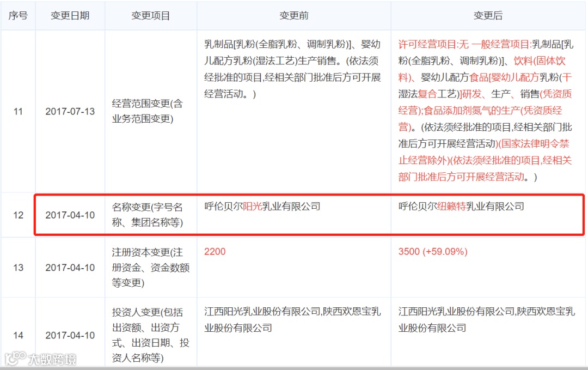Screen dimensions: 588x370
Task: Click 注册资本变更 item cell
Action: tap(151, 267)
